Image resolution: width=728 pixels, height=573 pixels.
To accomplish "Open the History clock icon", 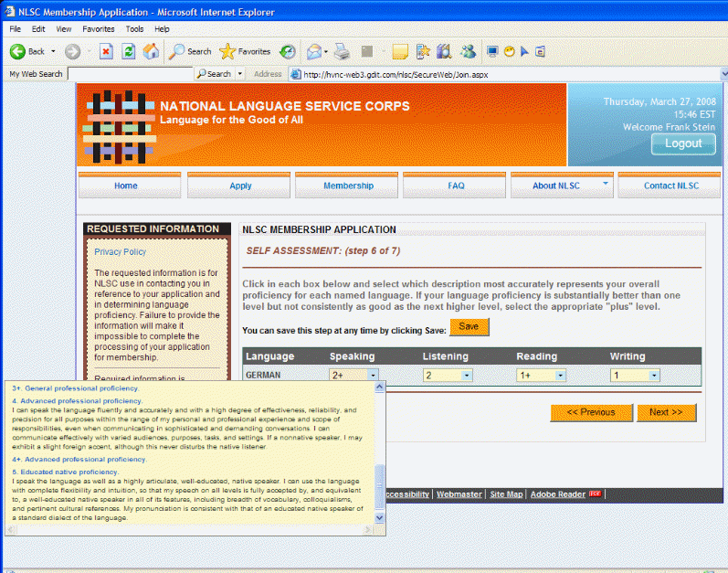I will 288,51.
